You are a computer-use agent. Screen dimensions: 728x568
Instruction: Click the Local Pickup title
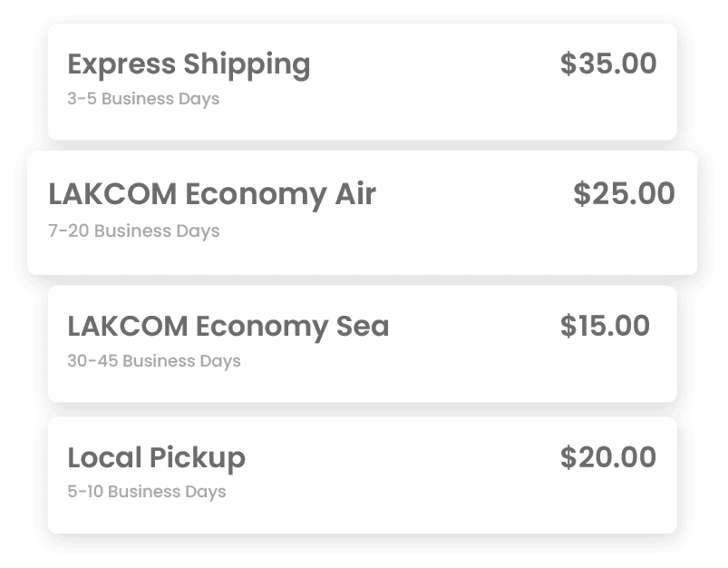point(157,458)
